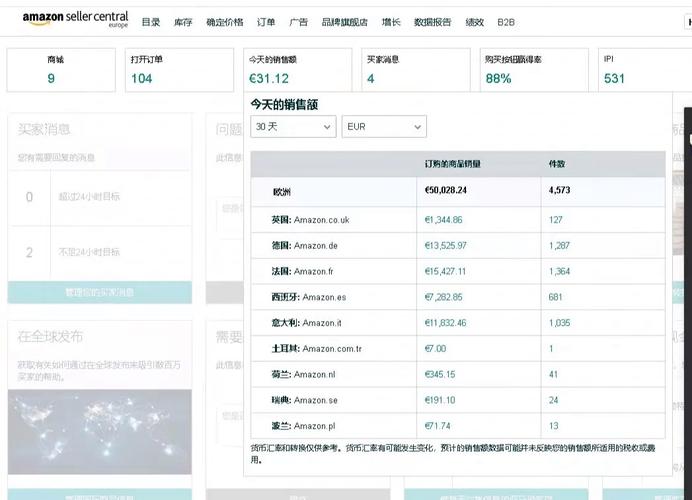
Task: Click the €1,344.86 UK sales value
Action: click(443, 220)
